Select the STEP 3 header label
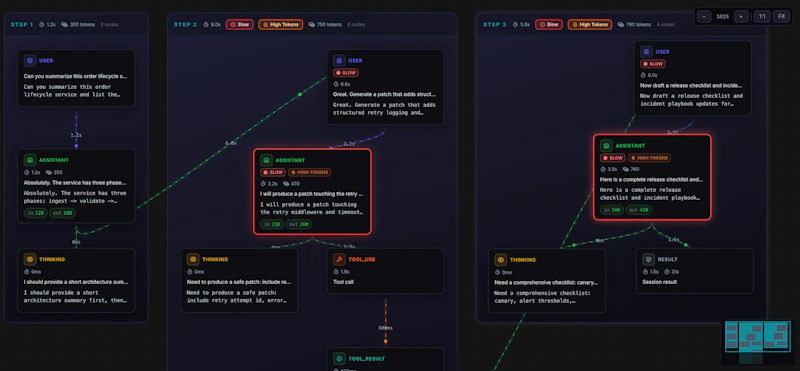800x371 pixels. click(495, 24)
